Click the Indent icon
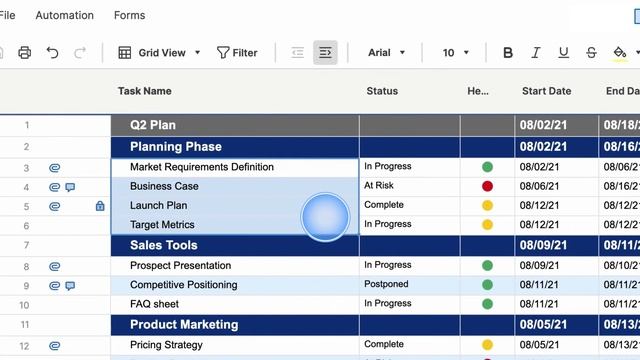The width and height of the screenshot is (640, 360). pyautogui.click(x=325, y=53)
